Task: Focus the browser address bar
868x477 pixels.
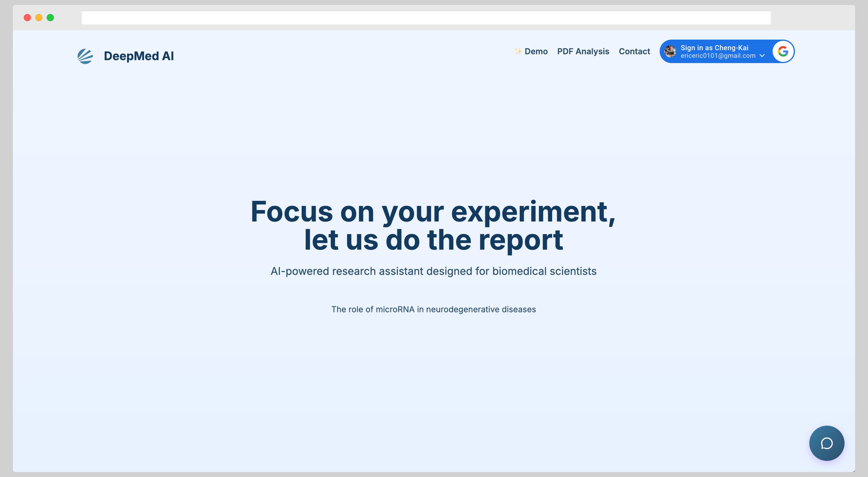Action: pos(426,18)
